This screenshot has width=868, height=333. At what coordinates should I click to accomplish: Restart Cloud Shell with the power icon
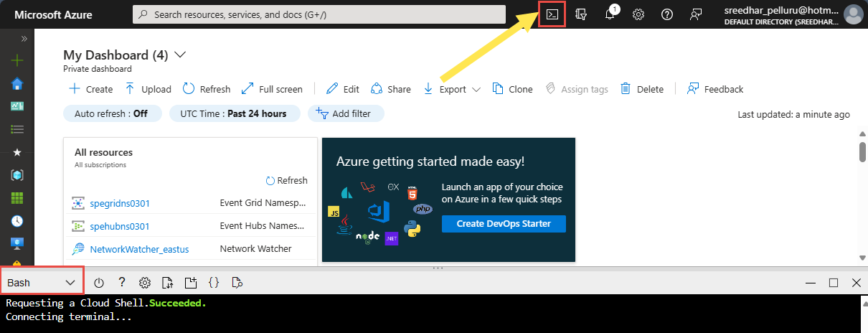coord(99,283)
